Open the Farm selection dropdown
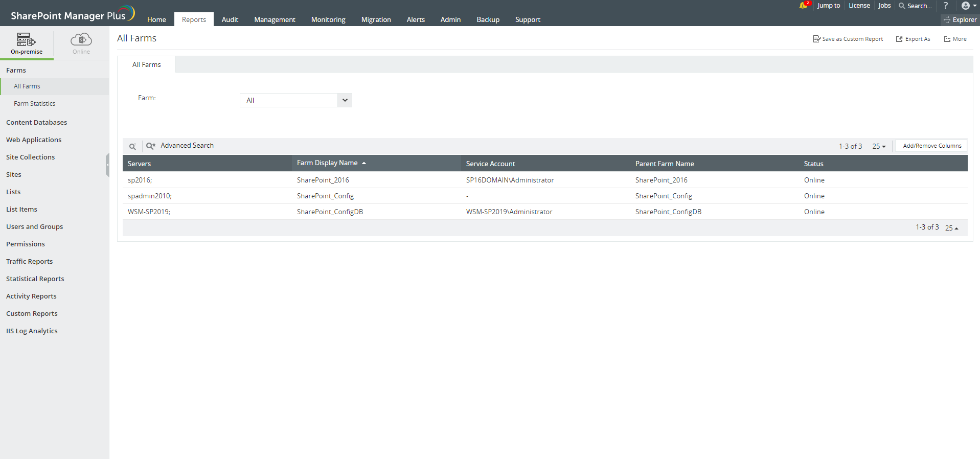Viewport: 980px width, 459px height. coord(295,100)
